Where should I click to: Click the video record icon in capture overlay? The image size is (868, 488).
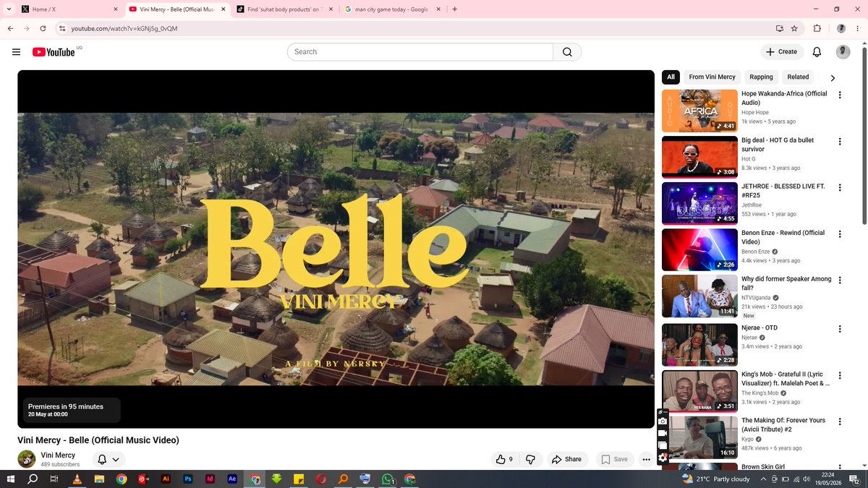tap(663, 433)
